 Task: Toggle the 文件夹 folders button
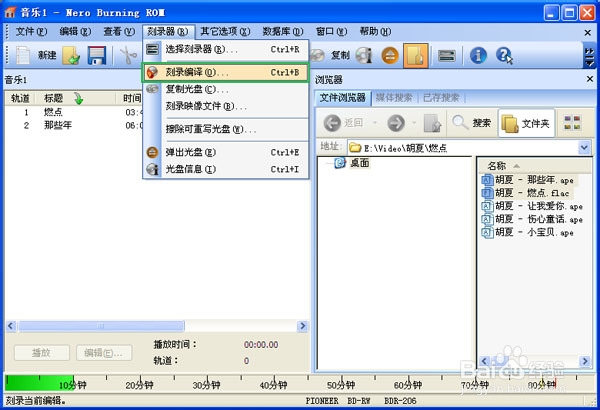coord(526,123)
